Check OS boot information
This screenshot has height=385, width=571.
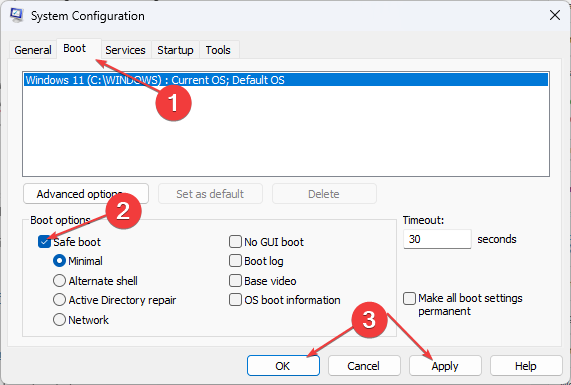(235, 300)
